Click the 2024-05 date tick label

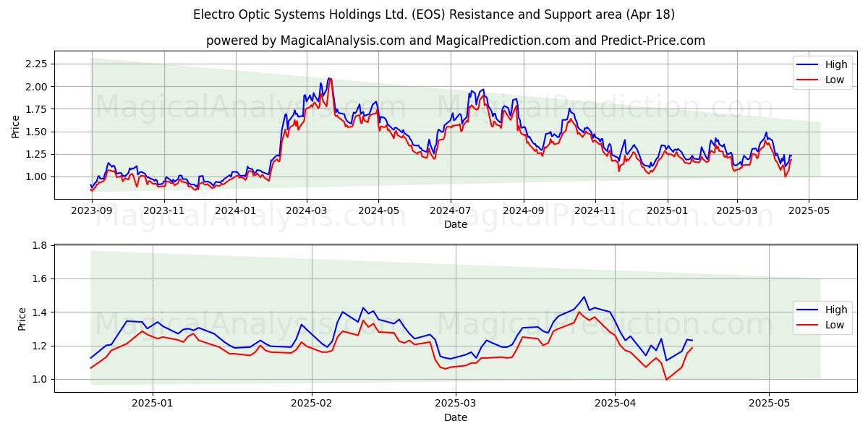[x=378, y=210]
